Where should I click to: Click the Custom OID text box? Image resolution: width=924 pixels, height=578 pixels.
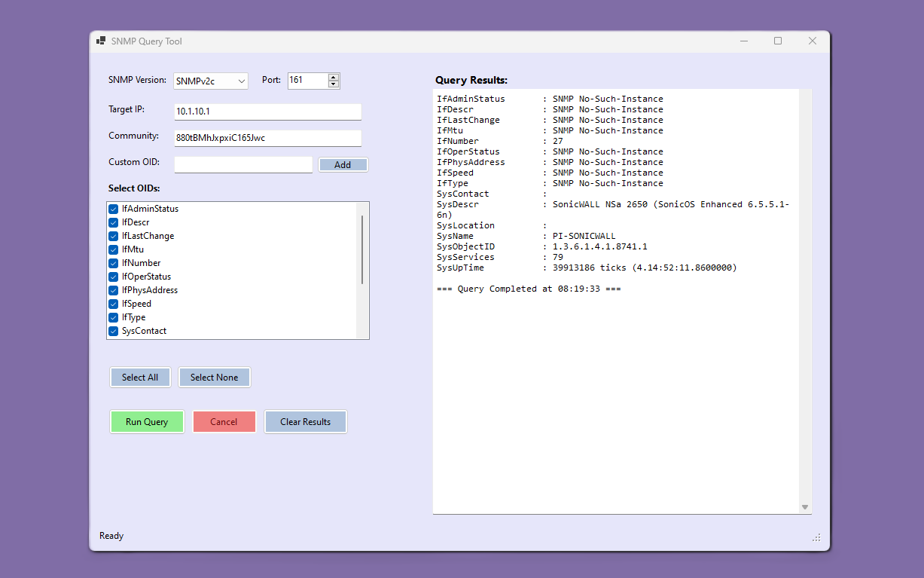[x=243, y=164]
